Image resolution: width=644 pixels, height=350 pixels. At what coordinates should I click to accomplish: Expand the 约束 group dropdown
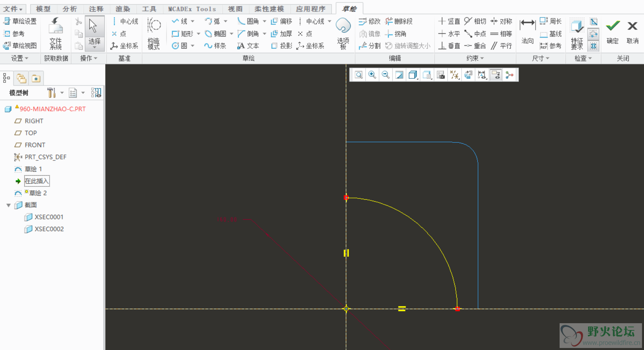pyautogui.click(x=475, y=58)
